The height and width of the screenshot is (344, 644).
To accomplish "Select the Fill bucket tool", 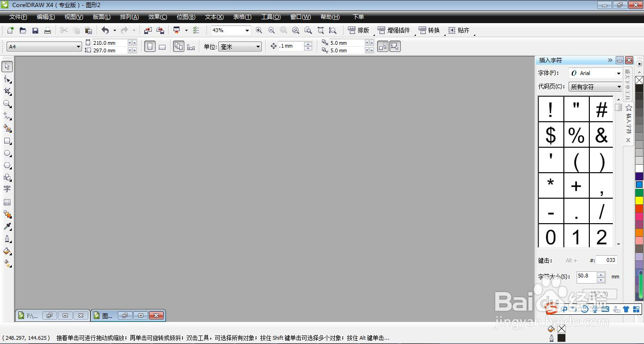I will click(7, 251).
